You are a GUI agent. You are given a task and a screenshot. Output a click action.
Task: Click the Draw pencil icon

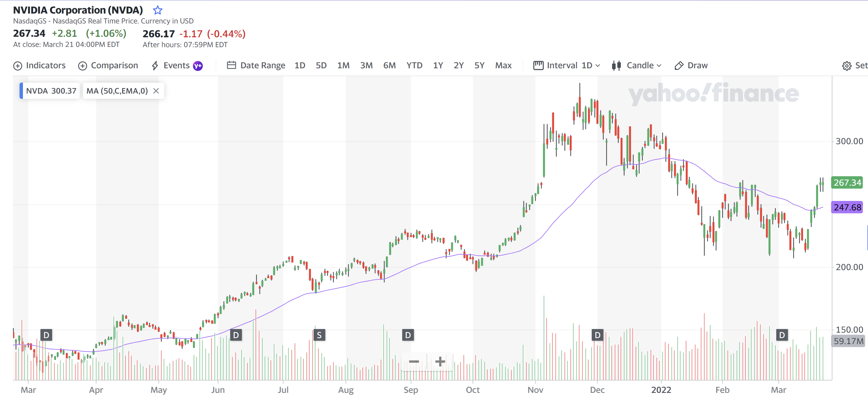(x=679, y=66)
